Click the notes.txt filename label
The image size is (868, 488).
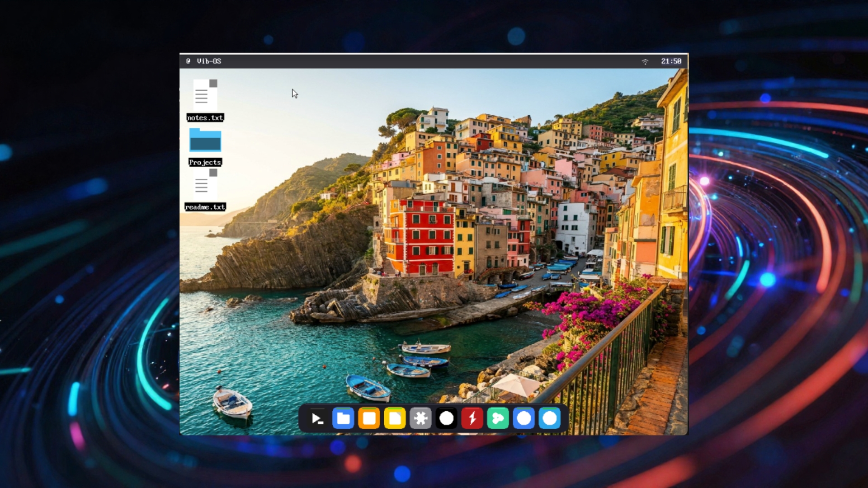[x=205, y=117]
